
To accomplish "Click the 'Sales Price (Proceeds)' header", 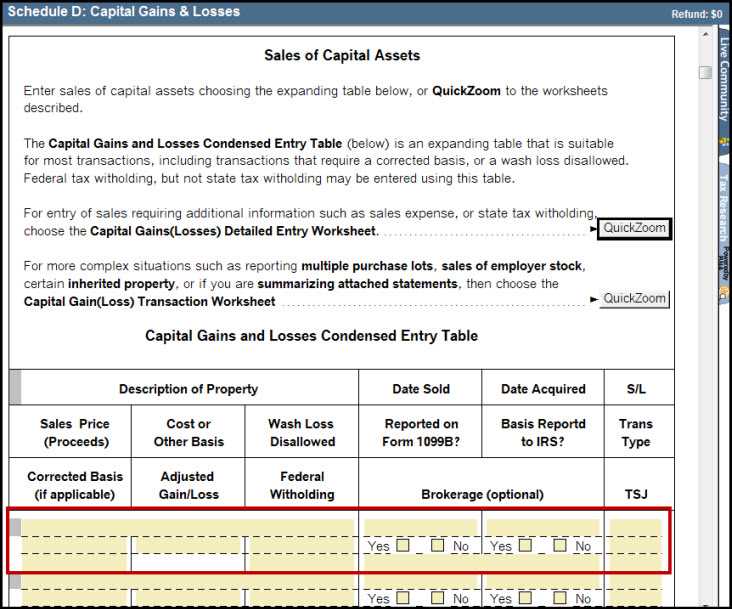I will click(75, 433).
